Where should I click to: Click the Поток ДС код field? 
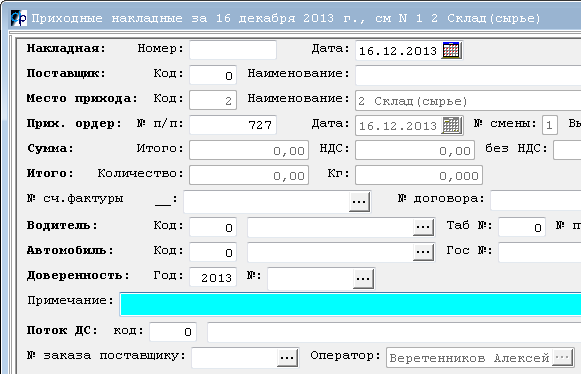click(173, 332)
